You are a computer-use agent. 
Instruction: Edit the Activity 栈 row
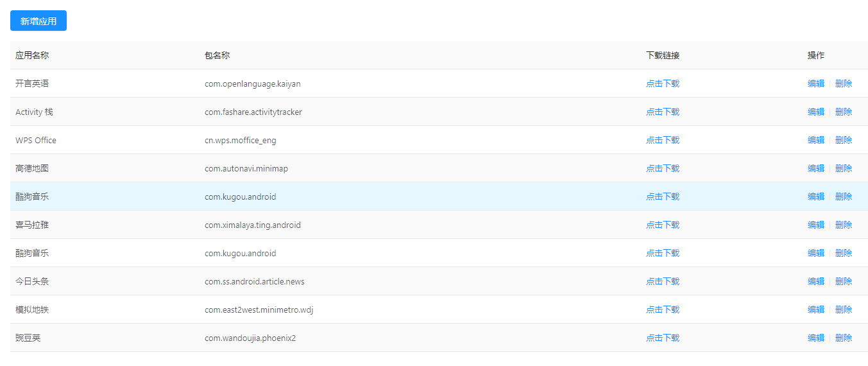click(816, 112)
